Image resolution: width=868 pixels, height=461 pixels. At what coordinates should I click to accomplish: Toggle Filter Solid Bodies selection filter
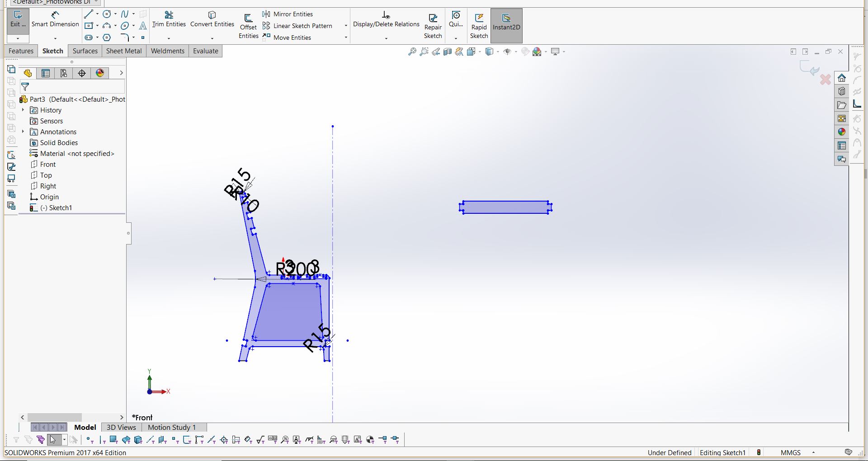pos(138,439)
